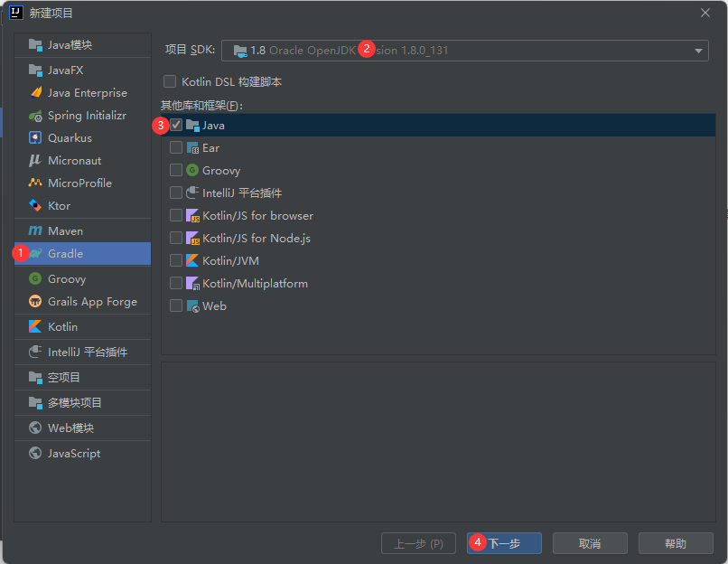Close the 新建项目 dialog
The height and width of the screenshot is (564, 728).
coord(705,13)
